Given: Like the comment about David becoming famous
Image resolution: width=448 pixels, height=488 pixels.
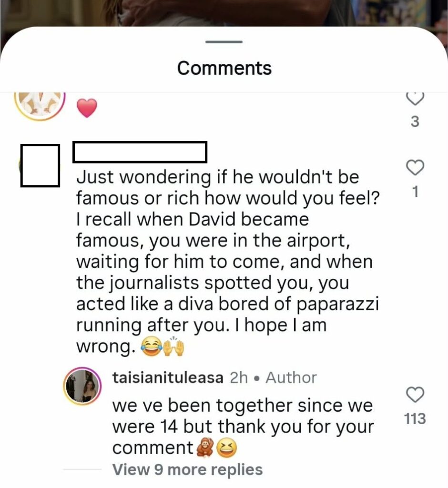Looking at the screenshot, I should point(415,167).
